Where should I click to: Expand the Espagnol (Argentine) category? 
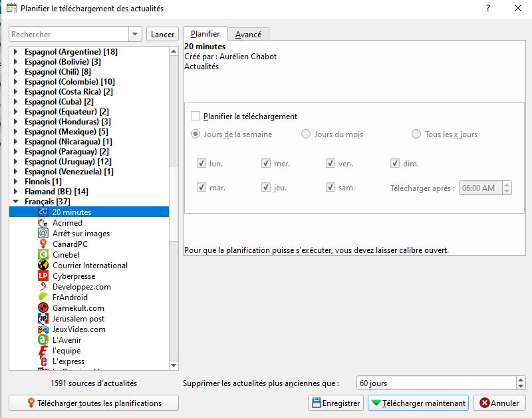(x=15, y=52)
